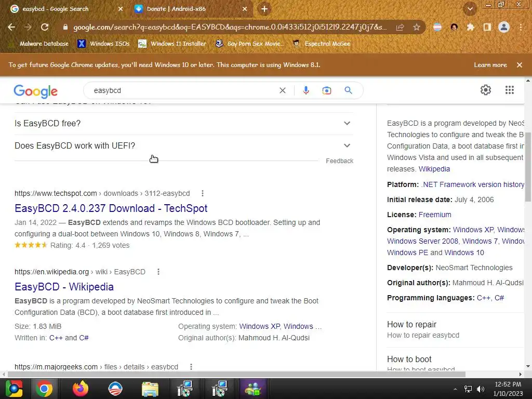Open the tab search dropdown arrow
This screenshot has width=532, height=399.
470,9
